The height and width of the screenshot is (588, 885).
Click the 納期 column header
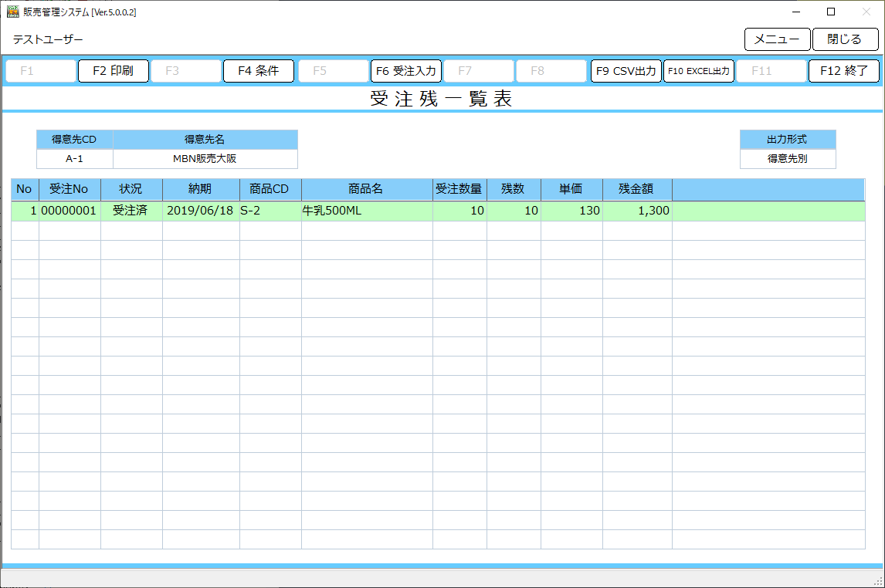(x=200, y=189)
